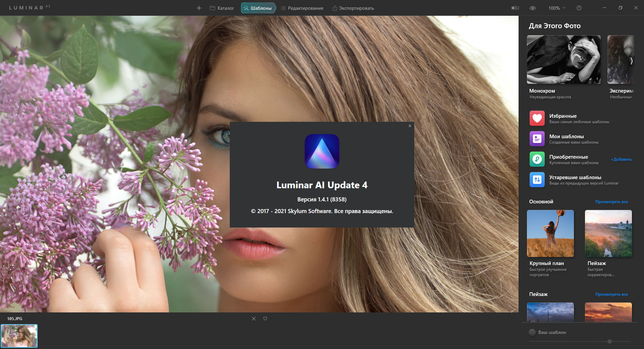Toggle the before/after compare view icon
The image size is (644, 349).
515,8
